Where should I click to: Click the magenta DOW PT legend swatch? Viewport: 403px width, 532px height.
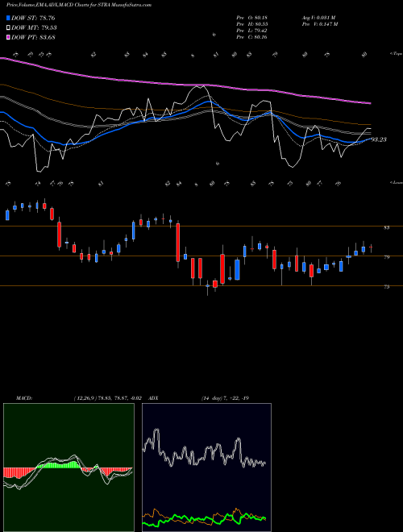point(8,37)
